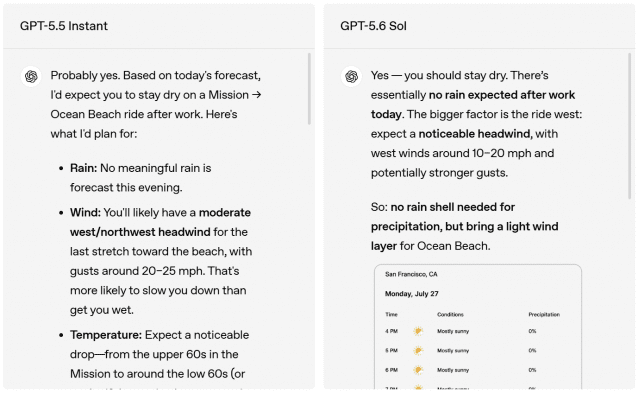Image resolution: width=638 pixels, height=393 pixels.
Task: Click the sun icon in the 6 PM row
Action: (x=418, y=370)
